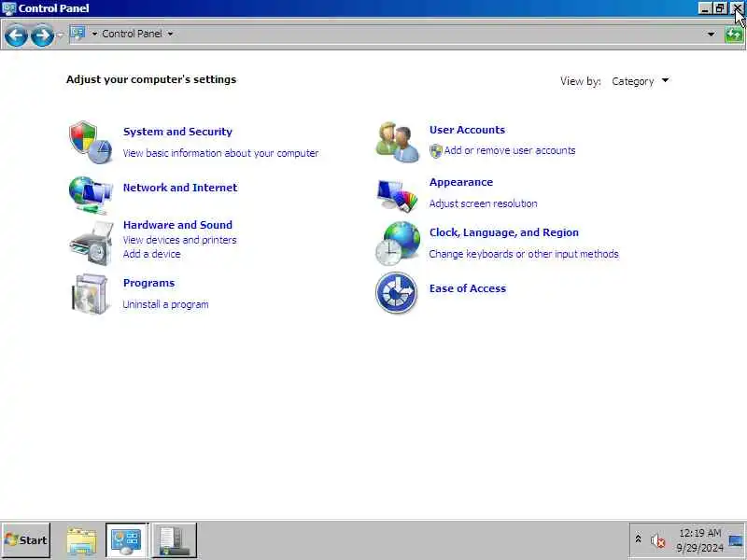
Task: Open Network and Internet heading link
Action: pos(180,188)
